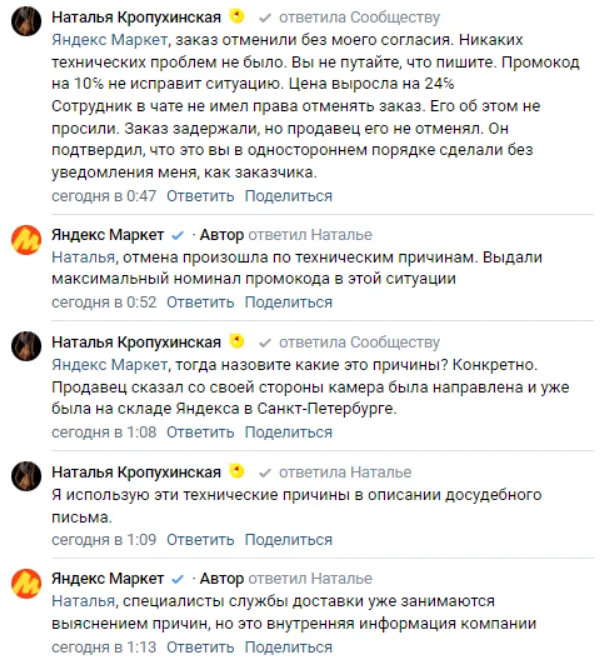Screen dimensions: 601x666
Task: Reply to Яндекс Маркет comment from 0:52
Action: click(200, 302)
